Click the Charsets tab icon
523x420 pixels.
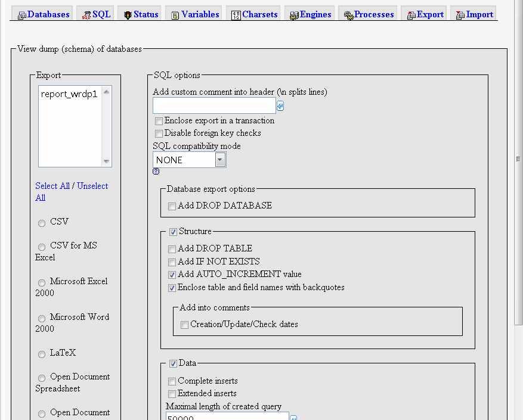236,15
